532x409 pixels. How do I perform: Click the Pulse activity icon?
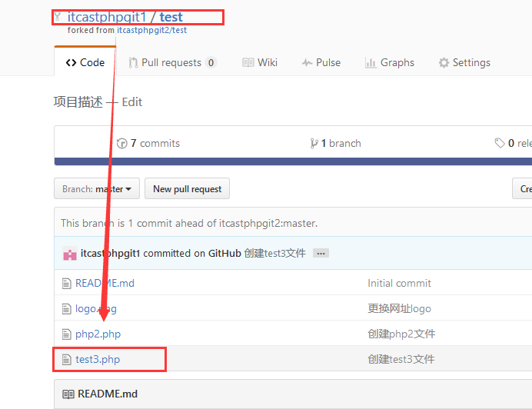pos(307,63)
